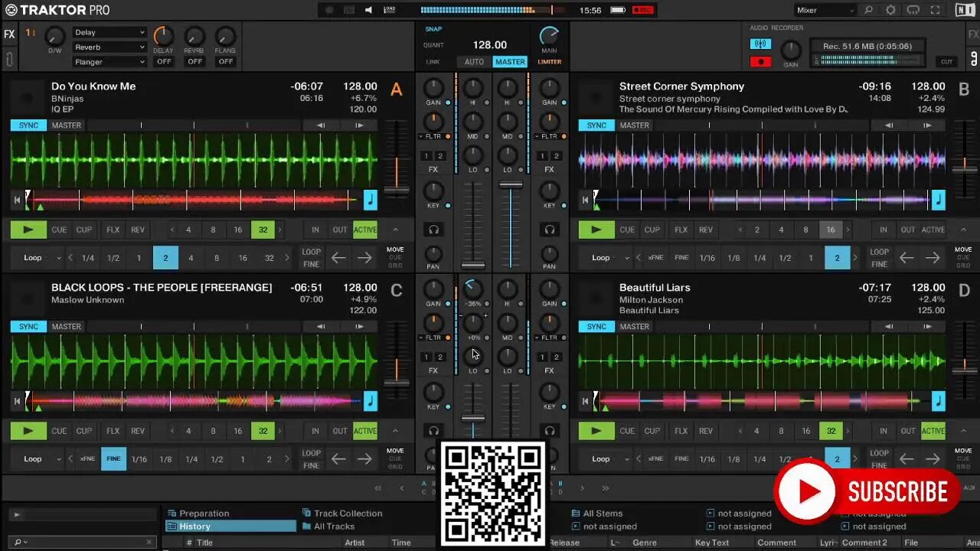Viewport: 980px width, 551px height.
Task: Click Deck A stripe waveform overview
Action: tap(193, 201)
